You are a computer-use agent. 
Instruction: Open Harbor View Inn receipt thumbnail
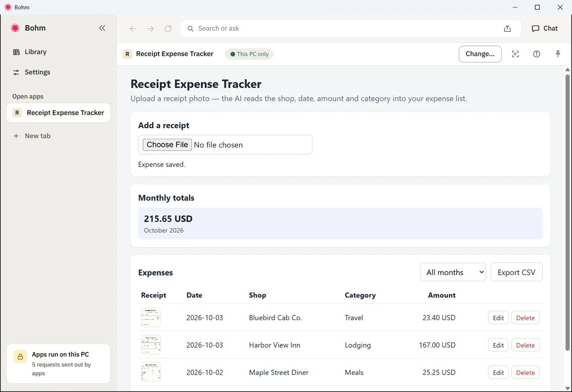click(151, 345)
